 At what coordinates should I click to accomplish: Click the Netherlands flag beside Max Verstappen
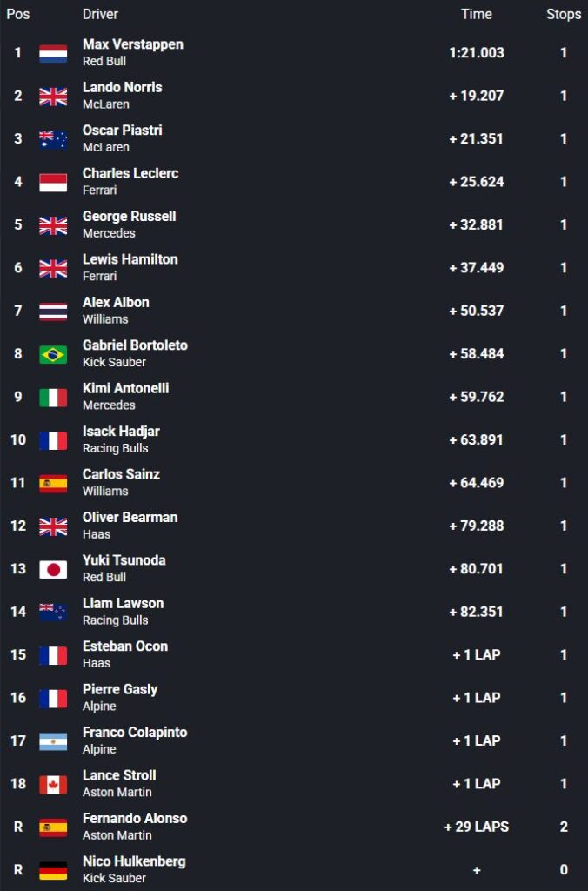53,53
